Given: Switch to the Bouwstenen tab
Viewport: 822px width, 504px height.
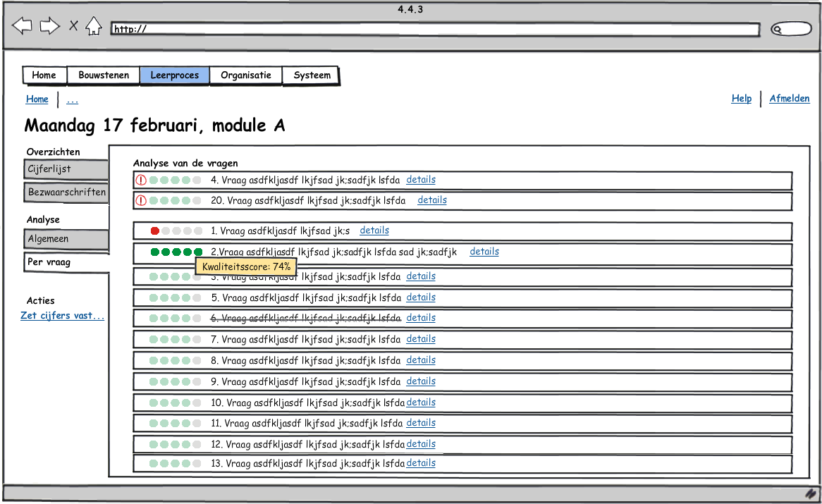Looking at the screenshot, I should click(x=104, y=75).
